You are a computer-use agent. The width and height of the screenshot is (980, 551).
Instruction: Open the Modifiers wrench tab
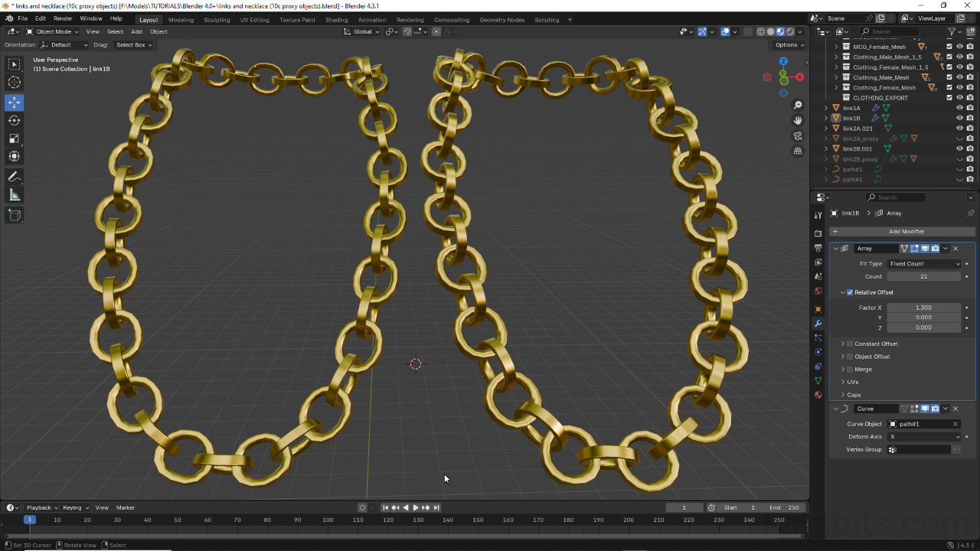click(x=818, y=324)
